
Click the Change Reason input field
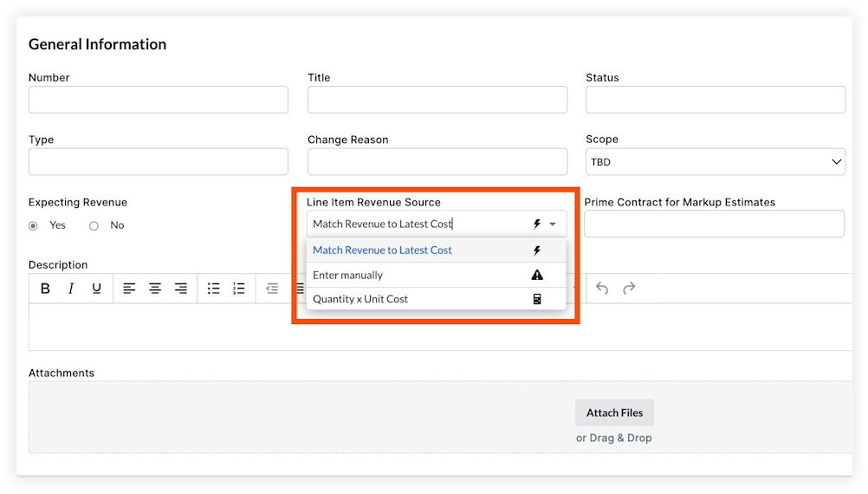point(437,162)
